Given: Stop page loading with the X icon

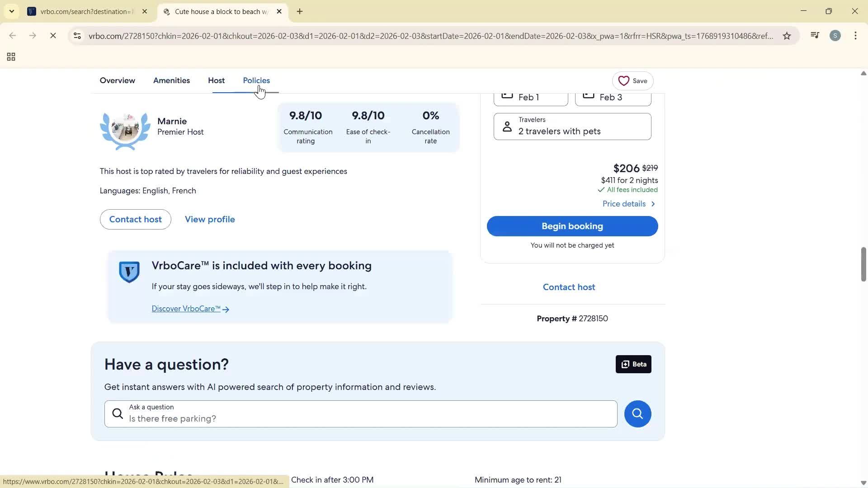Looking at the screenshot, I should [x=53, y=35].
